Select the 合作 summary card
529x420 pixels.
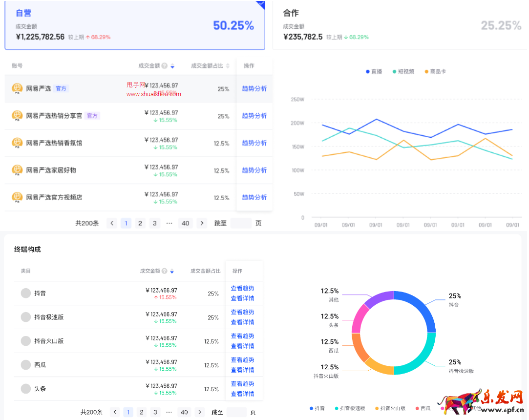point(400,25)
